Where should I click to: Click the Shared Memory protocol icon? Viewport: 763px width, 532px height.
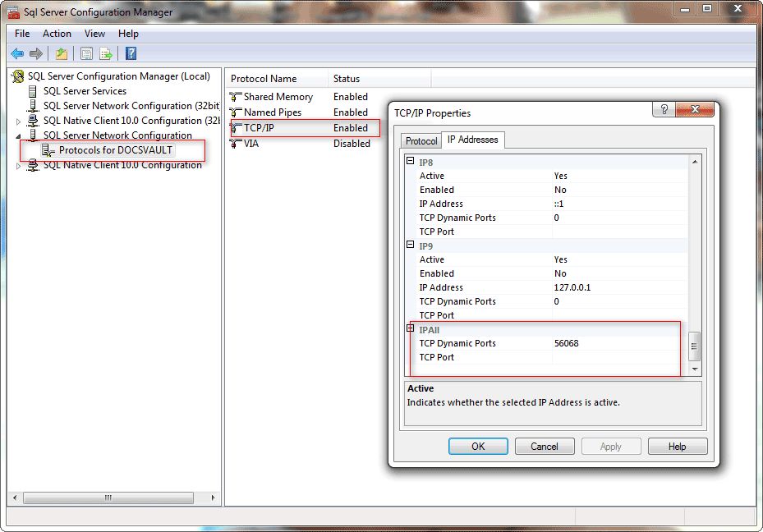point(236,96)
